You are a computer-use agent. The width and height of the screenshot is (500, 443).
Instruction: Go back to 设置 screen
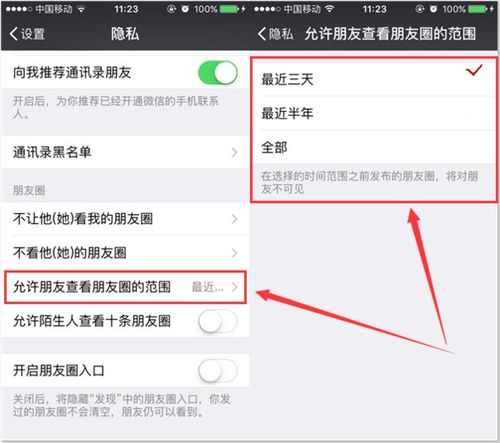[x=27, y=34]
